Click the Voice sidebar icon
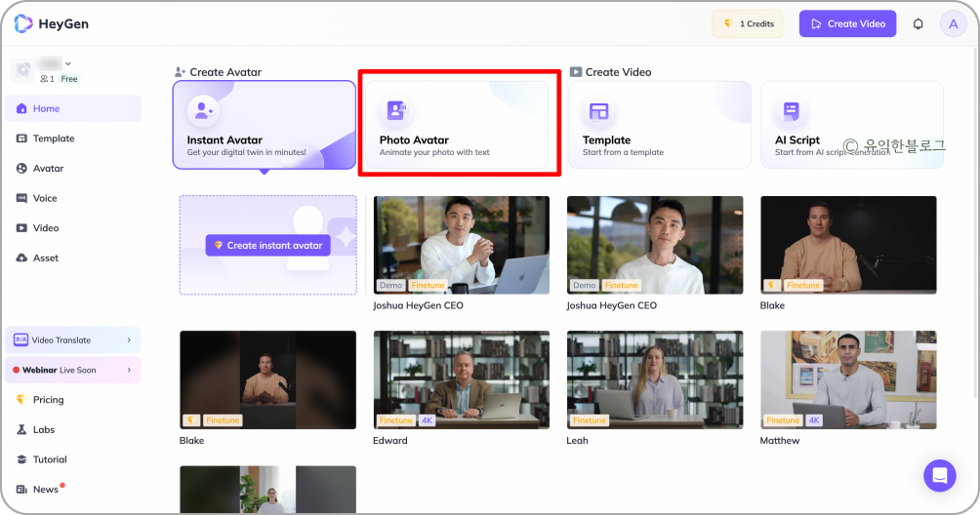 tap(21, 198)
